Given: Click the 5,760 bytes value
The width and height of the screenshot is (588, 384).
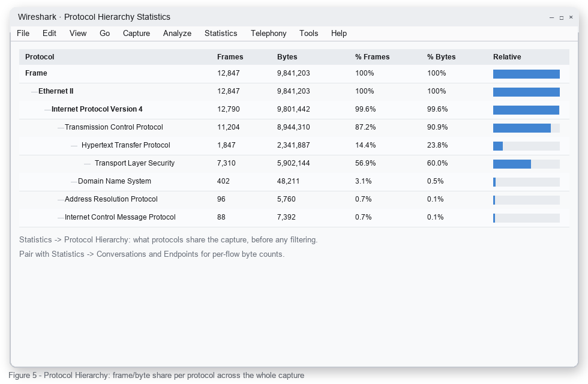Looking at the screenshot, I should pos(287,199).
